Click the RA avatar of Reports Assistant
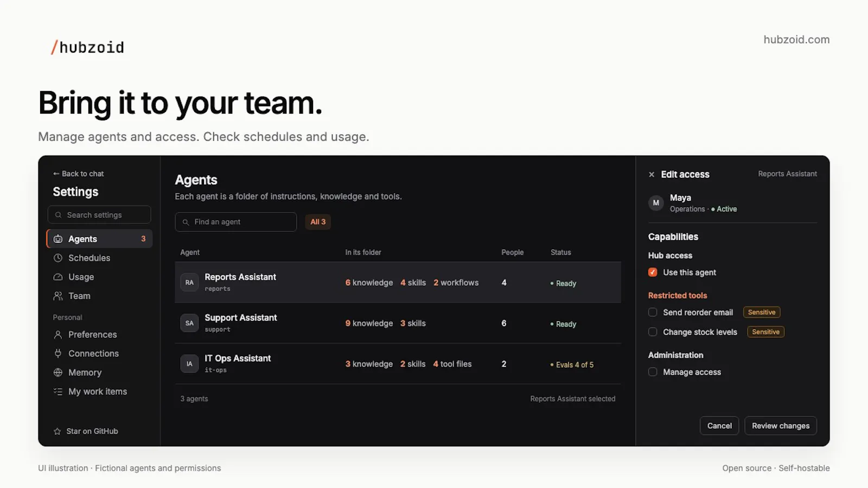 [x=189, y=282]
